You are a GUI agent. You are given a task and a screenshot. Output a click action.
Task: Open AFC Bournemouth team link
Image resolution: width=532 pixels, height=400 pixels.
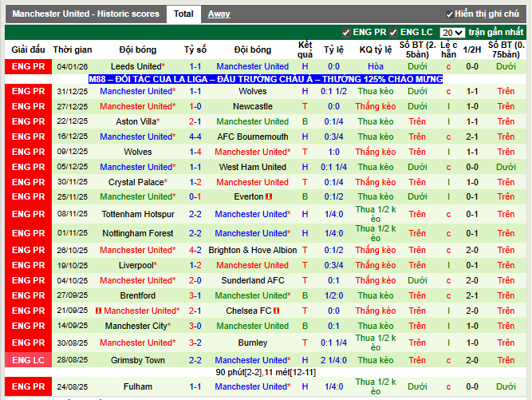253,137
